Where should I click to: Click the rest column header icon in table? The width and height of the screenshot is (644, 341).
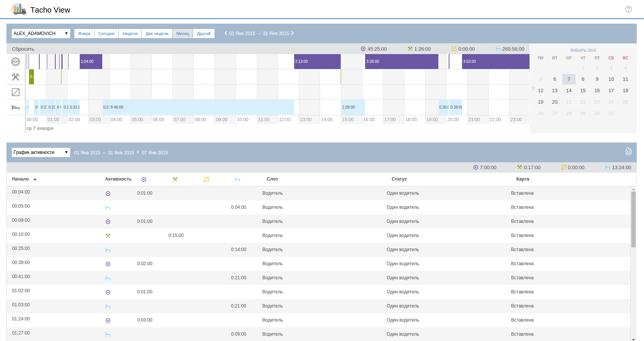tap(238, 179)
